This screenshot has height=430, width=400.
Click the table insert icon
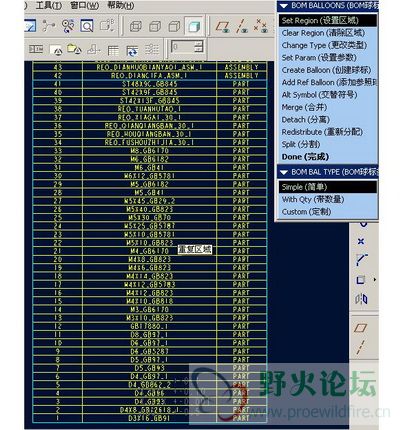click(113, 51)
